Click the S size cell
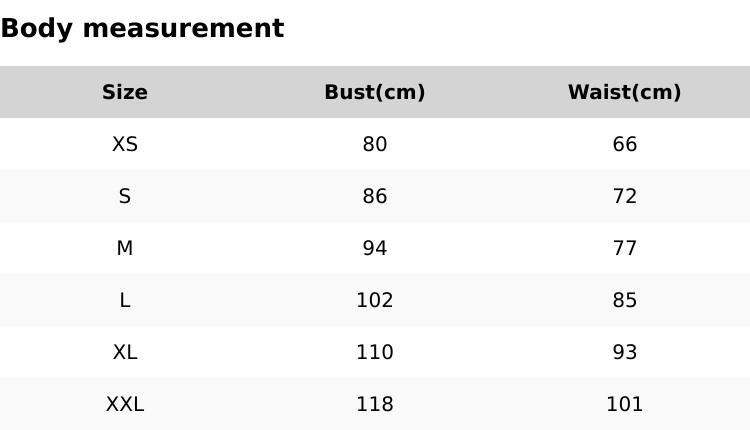The height and width of the screenshot is (430, 750). pos(125,197)
